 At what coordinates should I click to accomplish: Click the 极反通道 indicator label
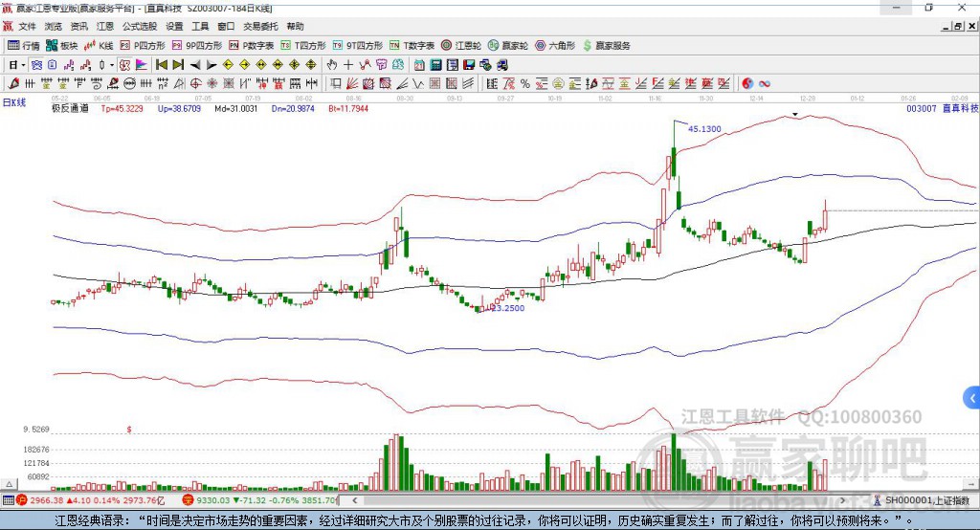click(x=70, y=108)
